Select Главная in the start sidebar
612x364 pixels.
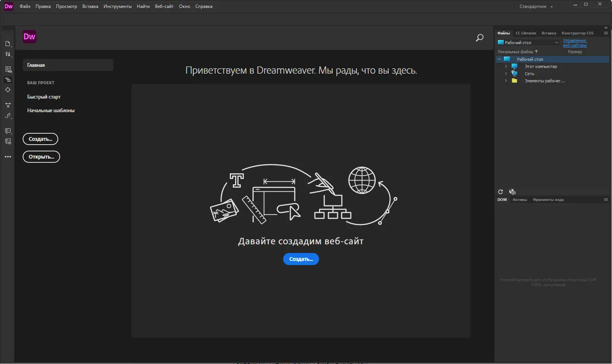(x=68, y=65)
